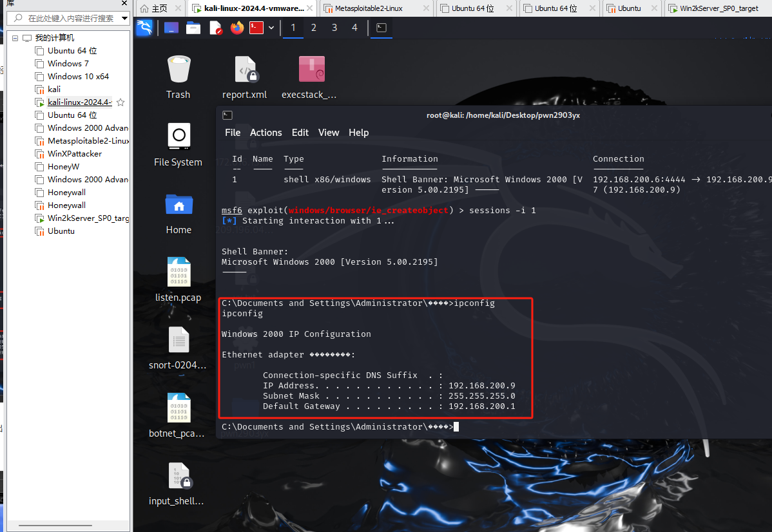Viewport: 772px width, 532px height.
Task: Click the desktop switcher icon in Kali panel
Action: tap(171, 28)
